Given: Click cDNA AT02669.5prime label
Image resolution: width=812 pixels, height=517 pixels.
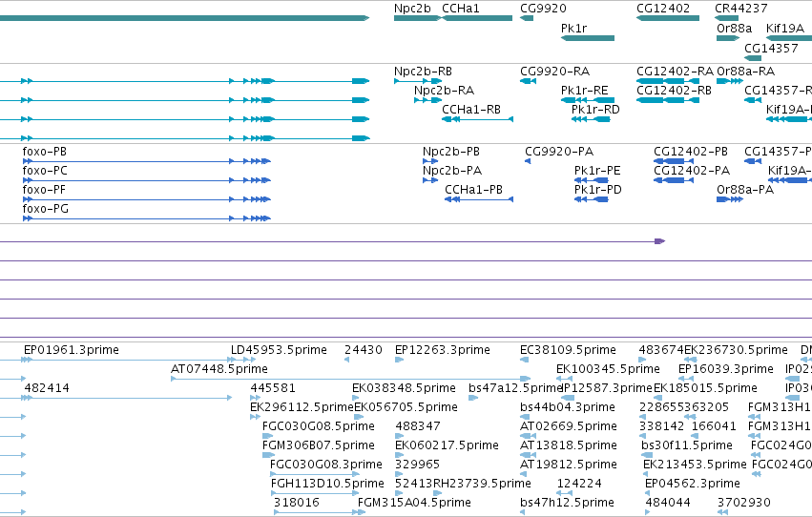Looking at the screenshot, I should point(569,427).
